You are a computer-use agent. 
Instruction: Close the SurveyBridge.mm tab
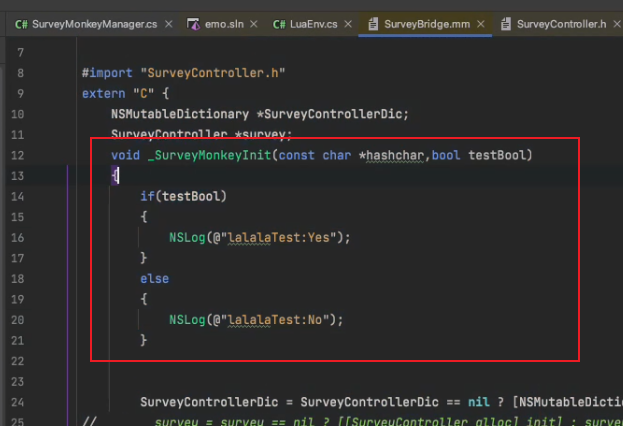click(x=481, y=24)
